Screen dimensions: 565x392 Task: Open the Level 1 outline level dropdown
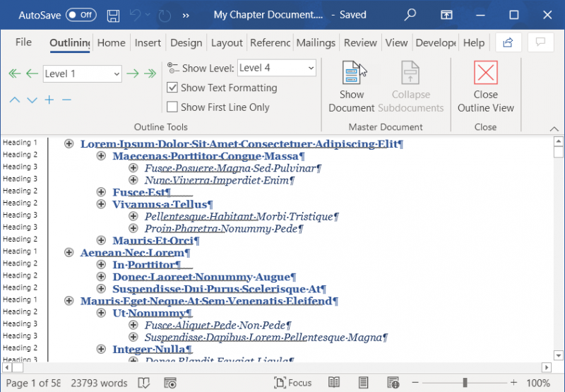[x=82, y=74]
